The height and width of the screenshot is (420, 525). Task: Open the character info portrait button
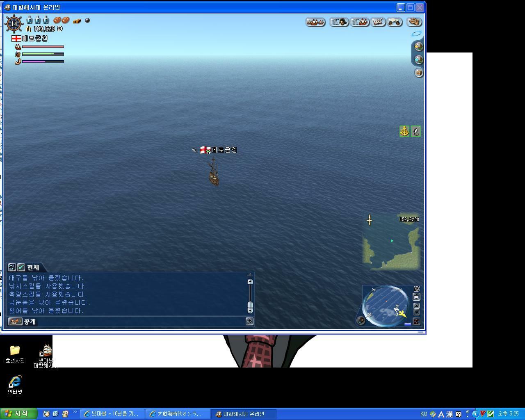339,22
